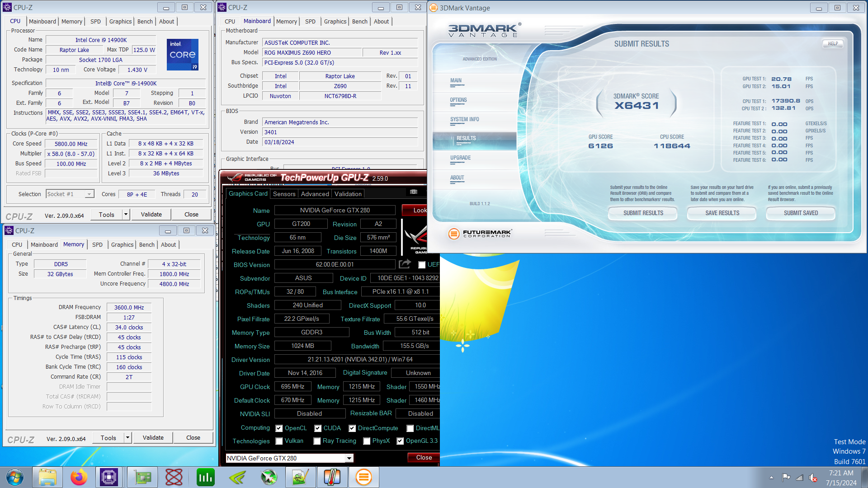The height and width of the screenshot is (488, 868).
Task: Open the Memory tab in the first CPU-Z window
Action: coord(72,21)
